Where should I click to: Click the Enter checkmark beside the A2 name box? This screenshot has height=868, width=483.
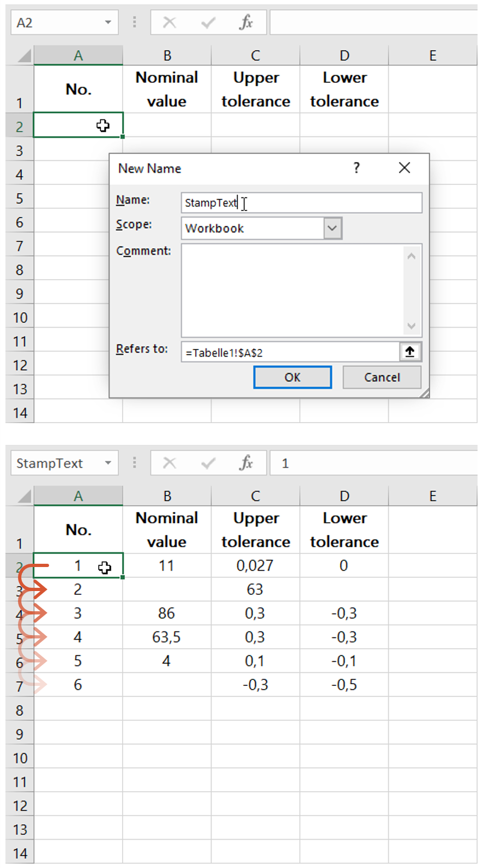(208, 22)
